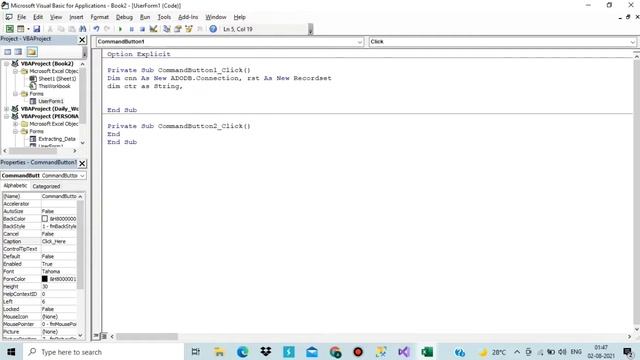
Task: Click View Object icon in Project panel
Action: (18, 52)
